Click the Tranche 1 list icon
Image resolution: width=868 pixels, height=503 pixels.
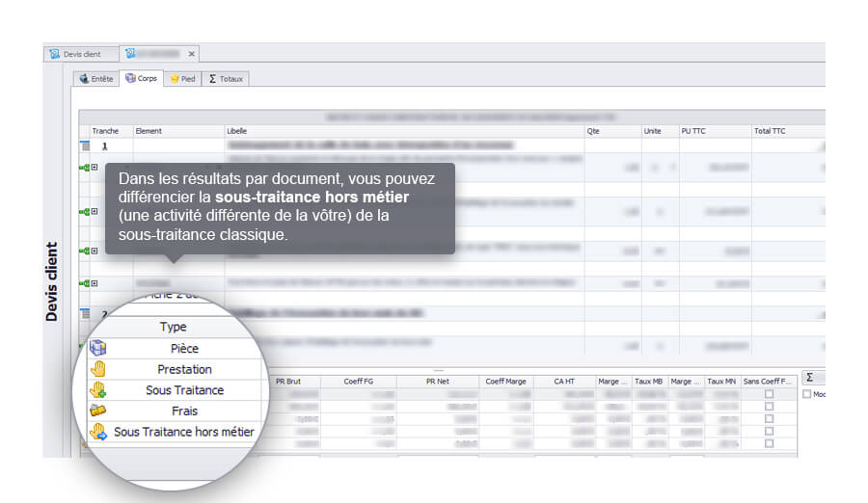pos(84,146)
